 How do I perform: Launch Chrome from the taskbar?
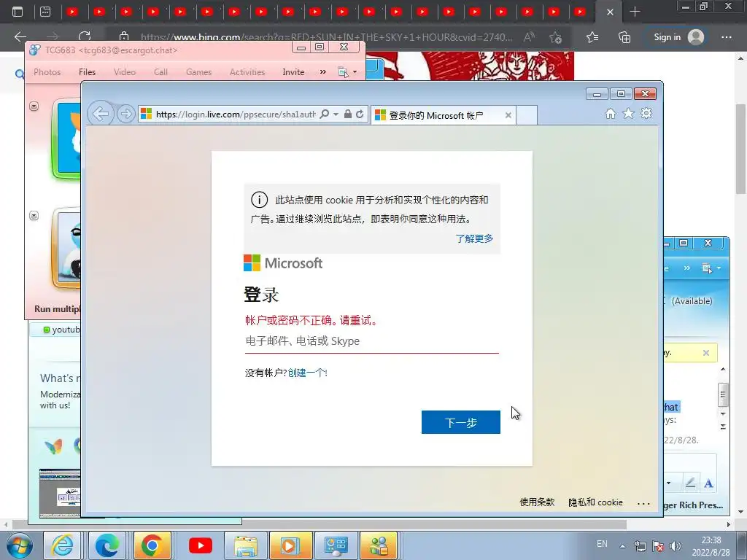click(x=152, y=545)
